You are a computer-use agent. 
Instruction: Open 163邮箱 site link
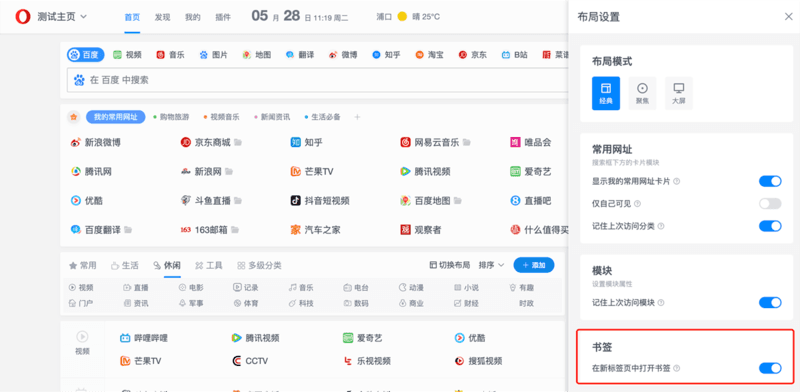click(x=203, y=230)
